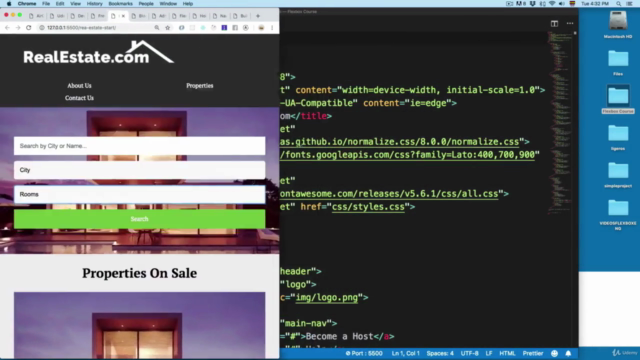
Task: Go forward with Chrome's forward arrow
Action: tap(18, 28)
